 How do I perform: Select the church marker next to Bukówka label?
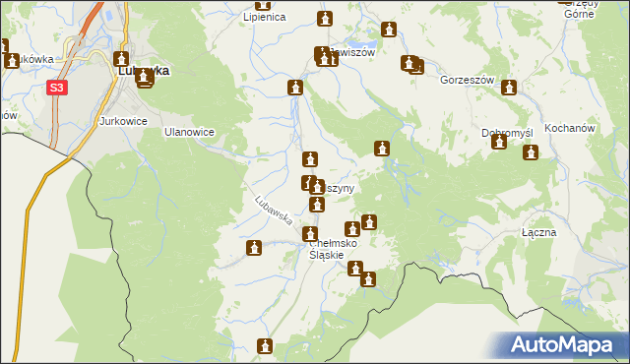(x=12, y=61)
